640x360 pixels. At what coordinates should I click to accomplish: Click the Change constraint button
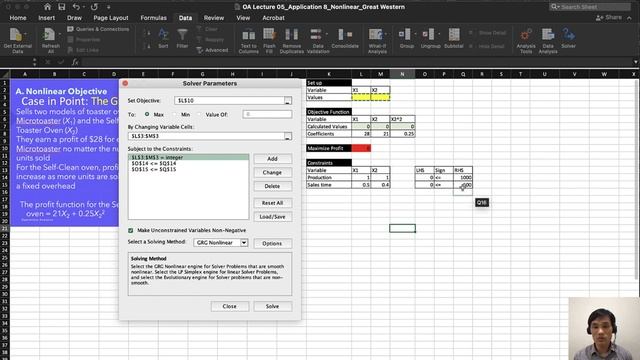pyautogui.click(x=272, y=173)
